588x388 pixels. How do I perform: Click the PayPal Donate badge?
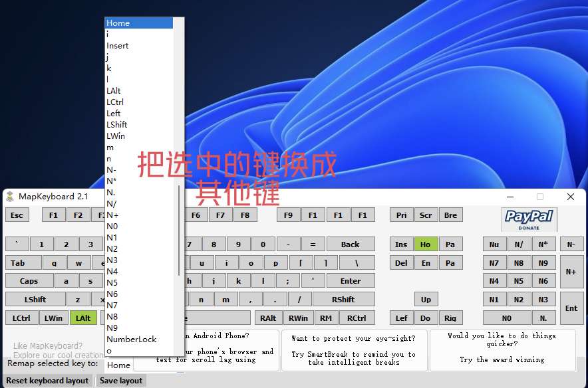click(529, 219)
